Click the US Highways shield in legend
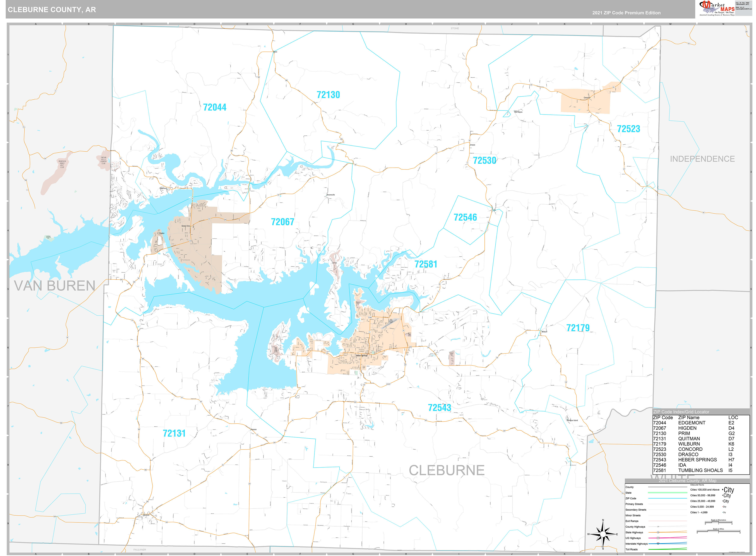The width and height of the screenshot is (756, 556). (x=658, y=538)
